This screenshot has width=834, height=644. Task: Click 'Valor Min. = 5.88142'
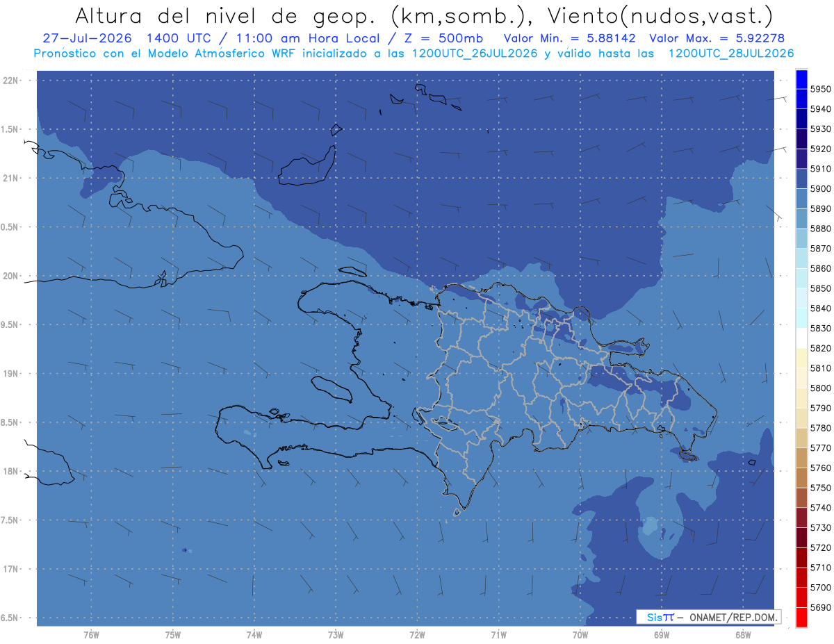[x=570, y=38]
